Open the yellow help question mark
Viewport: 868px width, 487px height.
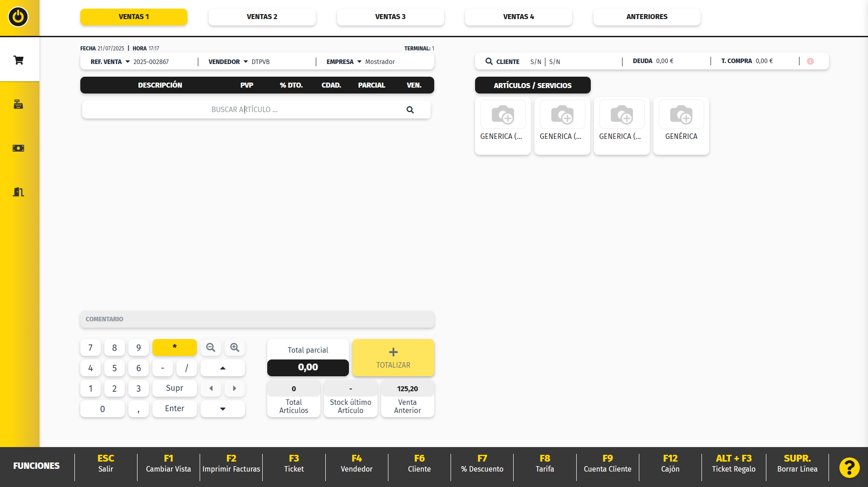[x=849, y=467]
